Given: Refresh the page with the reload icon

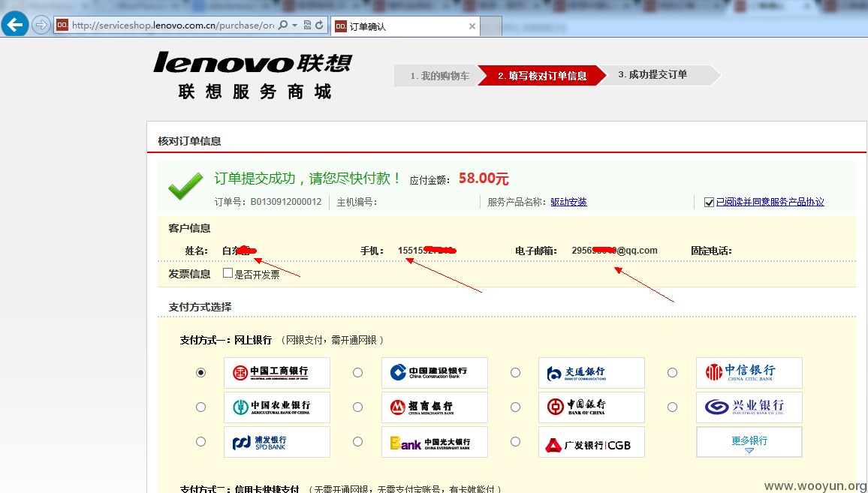Looking at the screenshot, I should tap(319, 25).
